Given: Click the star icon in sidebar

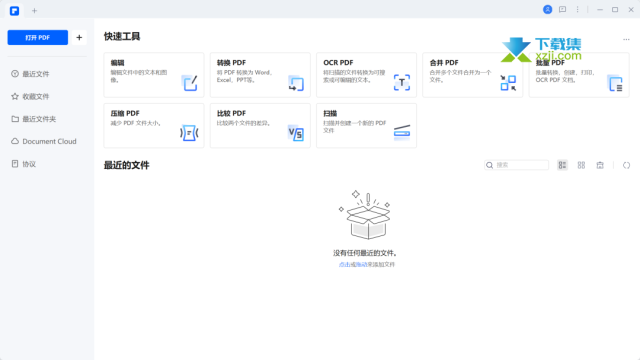Looking at the screenshot, I should [15, 96].
